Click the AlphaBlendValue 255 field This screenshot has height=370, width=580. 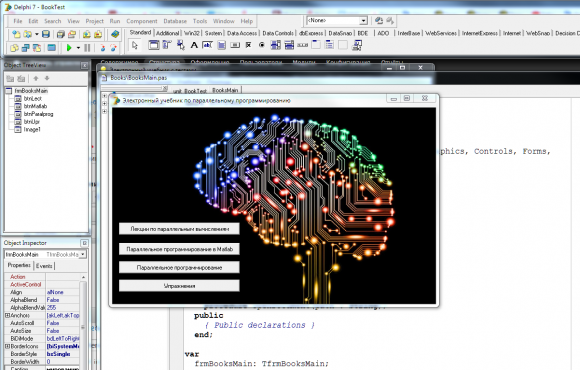click(x=62, y=307)
